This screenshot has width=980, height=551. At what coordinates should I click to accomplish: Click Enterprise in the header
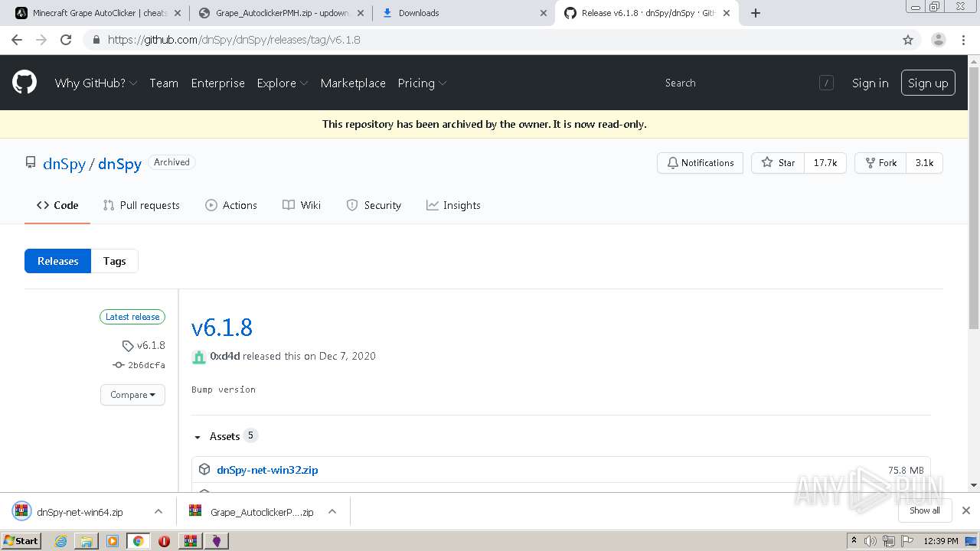tap(217, 83)
